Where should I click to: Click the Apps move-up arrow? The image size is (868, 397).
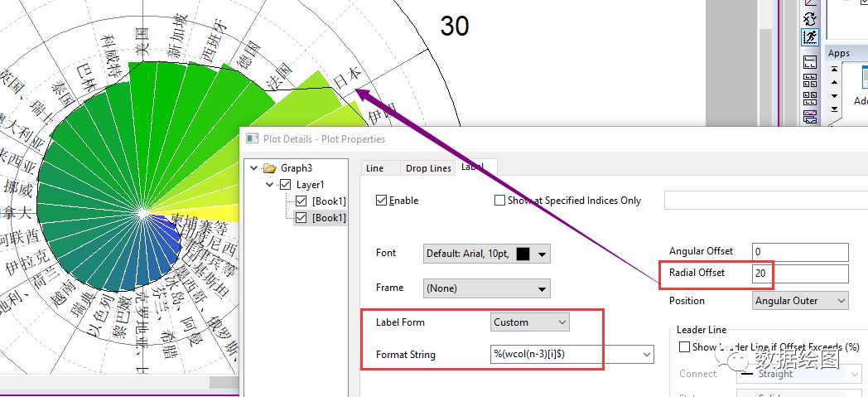tap(834, 83)
